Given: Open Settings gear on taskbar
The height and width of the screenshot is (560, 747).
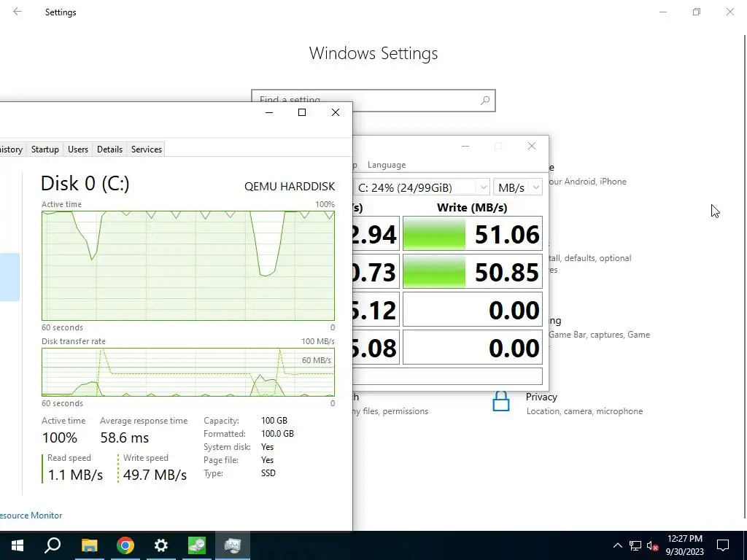Looking at the screenshot, I should tap(161, 545).
